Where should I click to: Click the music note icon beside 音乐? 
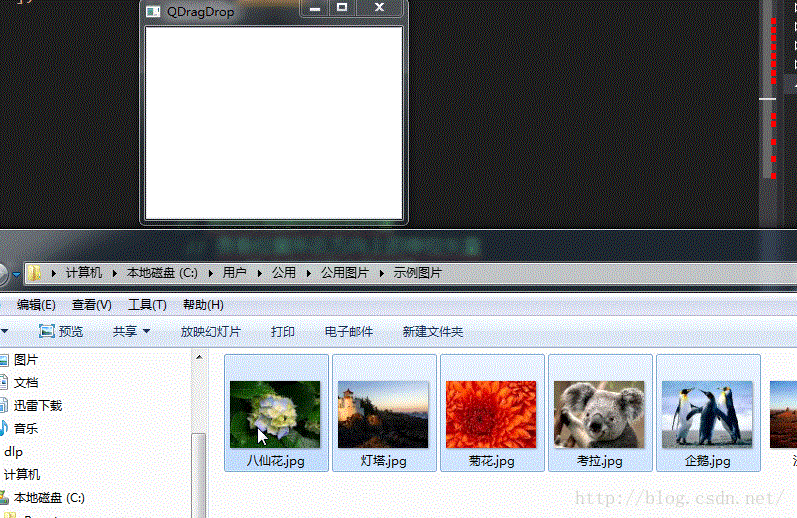[4, 428]
